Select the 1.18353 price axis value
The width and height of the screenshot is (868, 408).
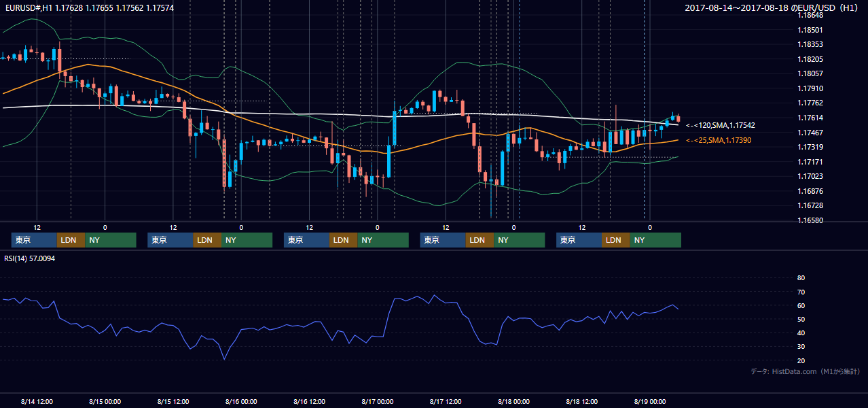[x=810, y=44]
